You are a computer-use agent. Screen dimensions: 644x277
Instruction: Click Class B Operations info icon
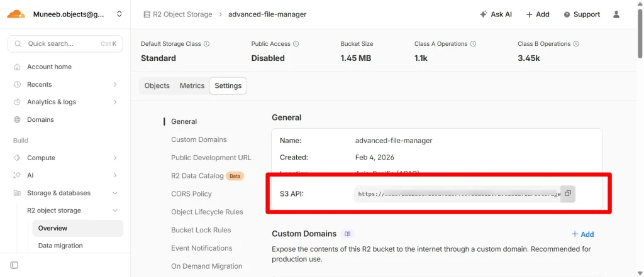[576, 43]
